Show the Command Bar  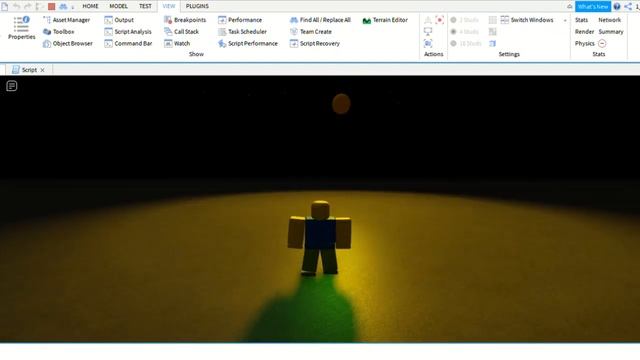click(x=128, y=43)
